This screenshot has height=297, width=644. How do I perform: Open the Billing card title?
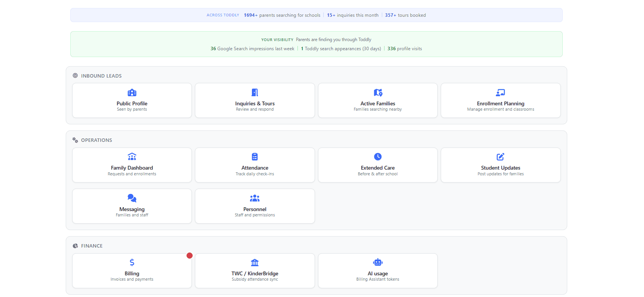132,273
